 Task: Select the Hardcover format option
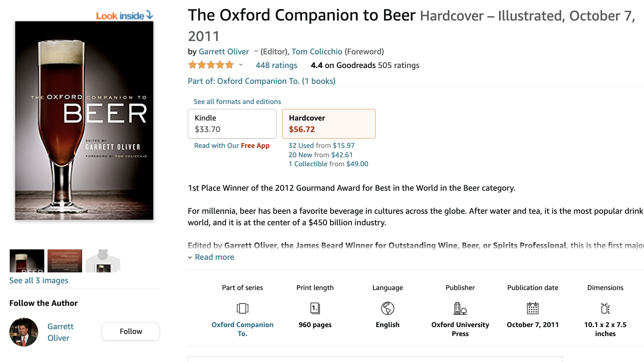click(329, 124)
